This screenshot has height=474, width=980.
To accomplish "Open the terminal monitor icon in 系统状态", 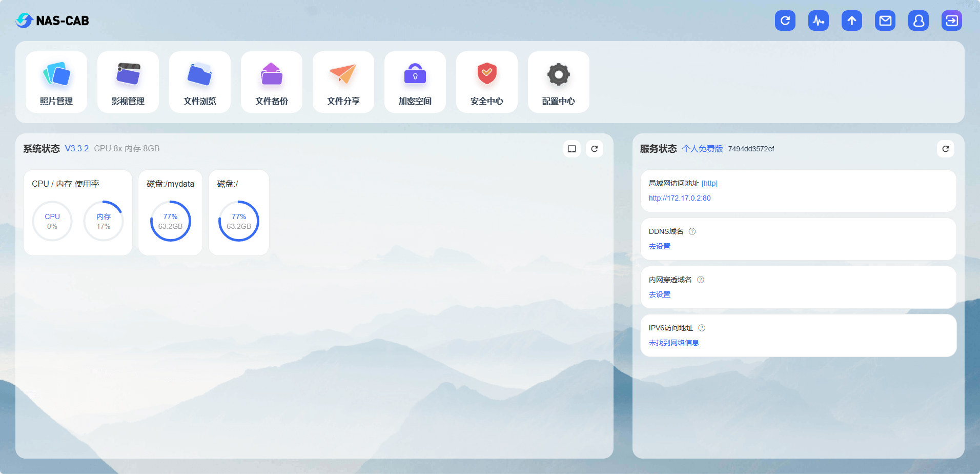I will coord(572,149).
